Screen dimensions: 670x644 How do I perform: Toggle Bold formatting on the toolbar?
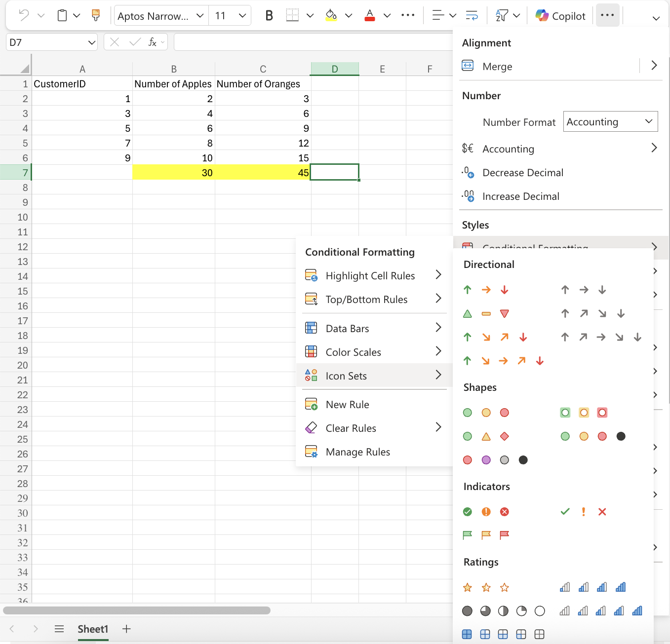click(269, 15)
